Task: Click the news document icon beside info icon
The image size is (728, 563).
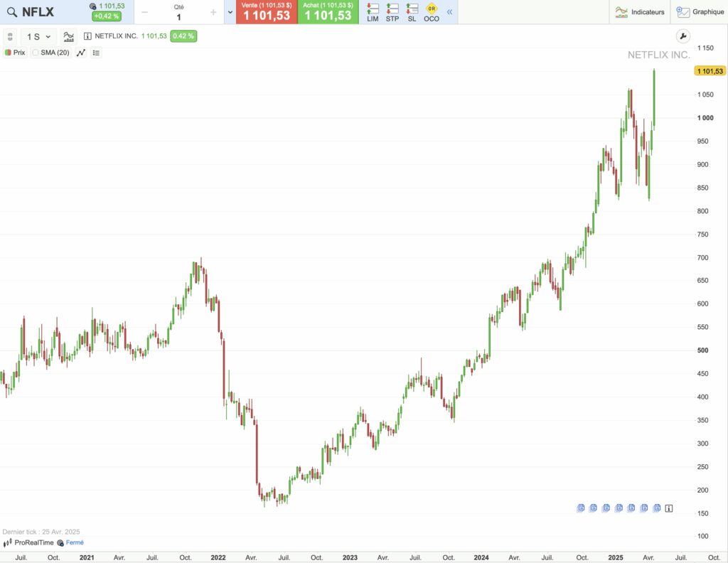Action: (x=657, y=508)
